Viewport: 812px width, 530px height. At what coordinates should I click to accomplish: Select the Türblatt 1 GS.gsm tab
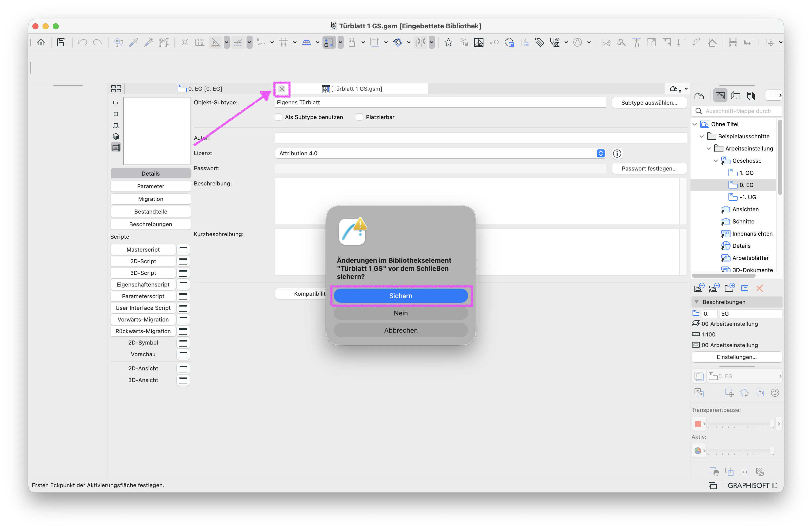tap(352, 89)
